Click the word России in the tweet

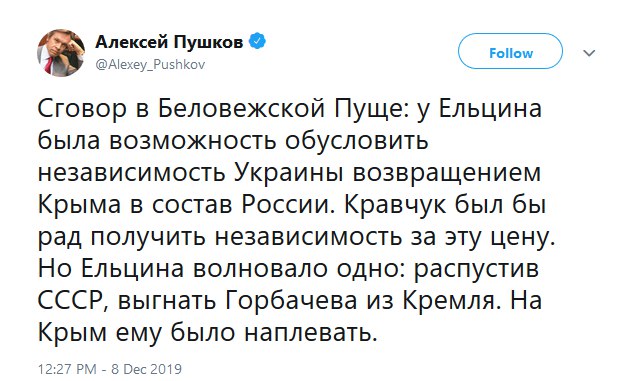[x=289, y=205]
